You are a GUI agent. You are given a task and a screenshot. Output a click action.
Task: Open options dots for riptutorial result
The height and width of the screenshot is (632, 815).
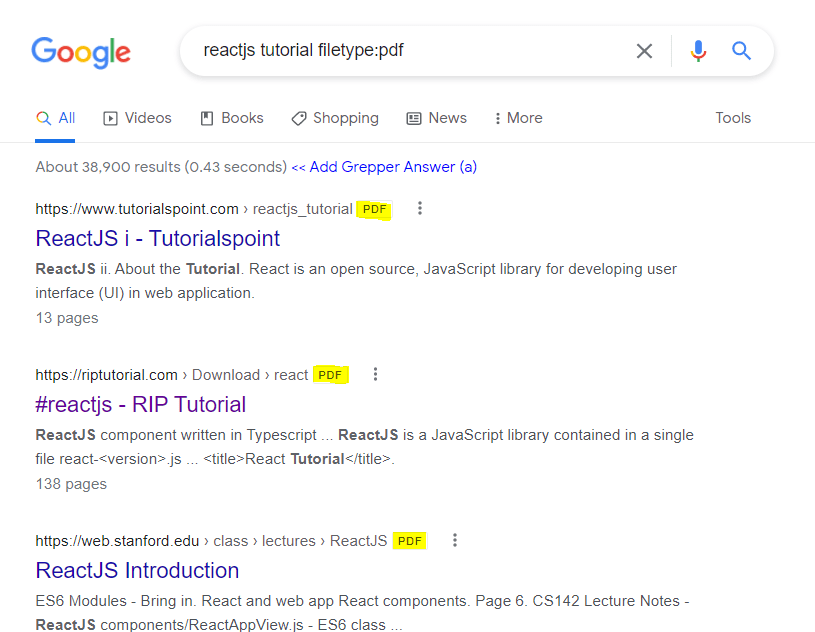coord(375,374)
